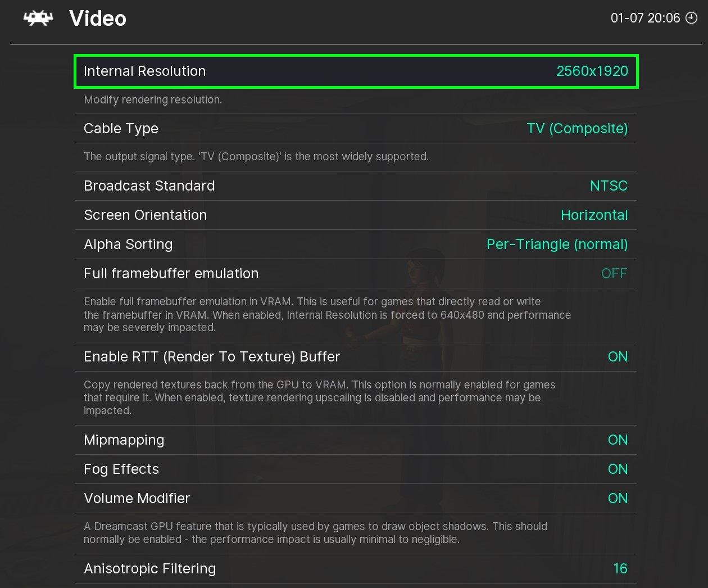Change the Horizontal orientation value
Viewport: 708px width, 588px height.
coord(594,215)
